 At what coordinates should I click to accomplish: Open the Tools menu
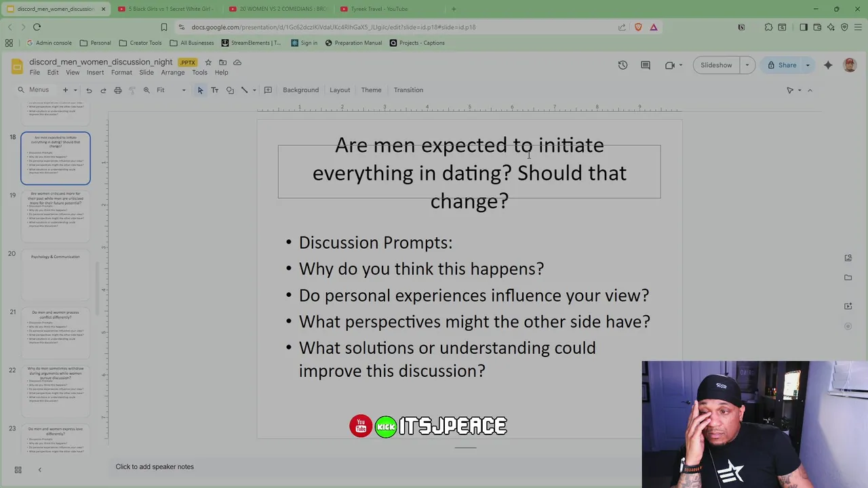click(199, 73)
